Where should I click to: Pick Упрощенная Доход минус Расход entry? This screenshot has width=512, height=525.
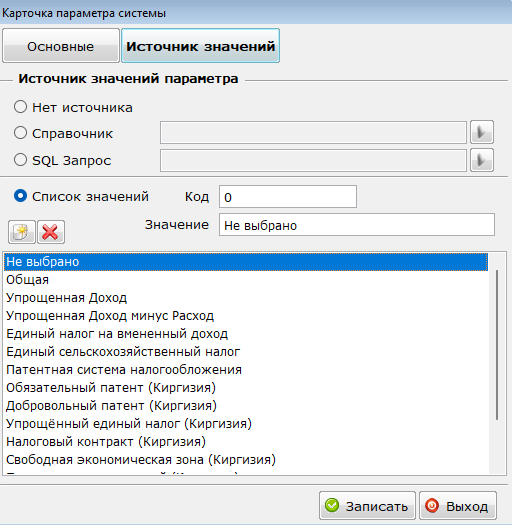tap(246, 316)
